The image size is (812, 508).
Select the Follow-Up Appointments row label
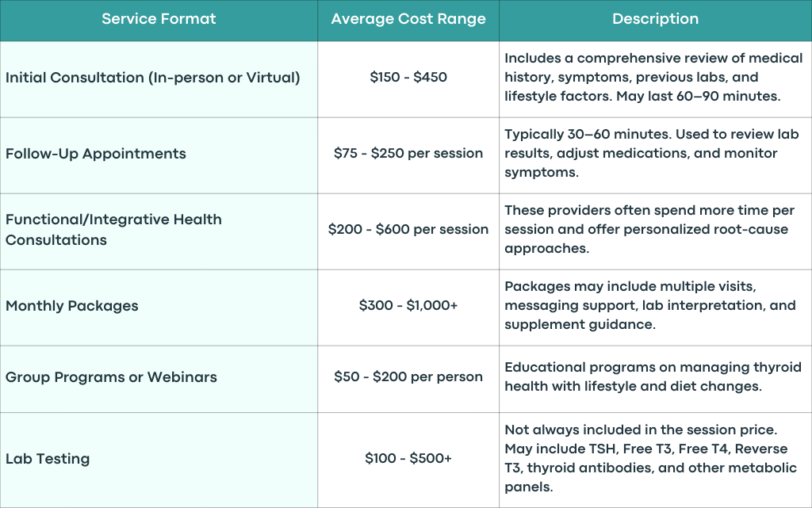[96, 154]
